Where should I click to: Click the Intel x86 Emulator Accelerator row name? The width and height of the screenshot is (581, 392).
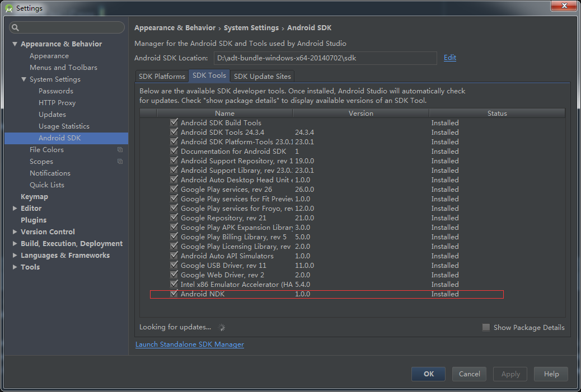(236, 284)
